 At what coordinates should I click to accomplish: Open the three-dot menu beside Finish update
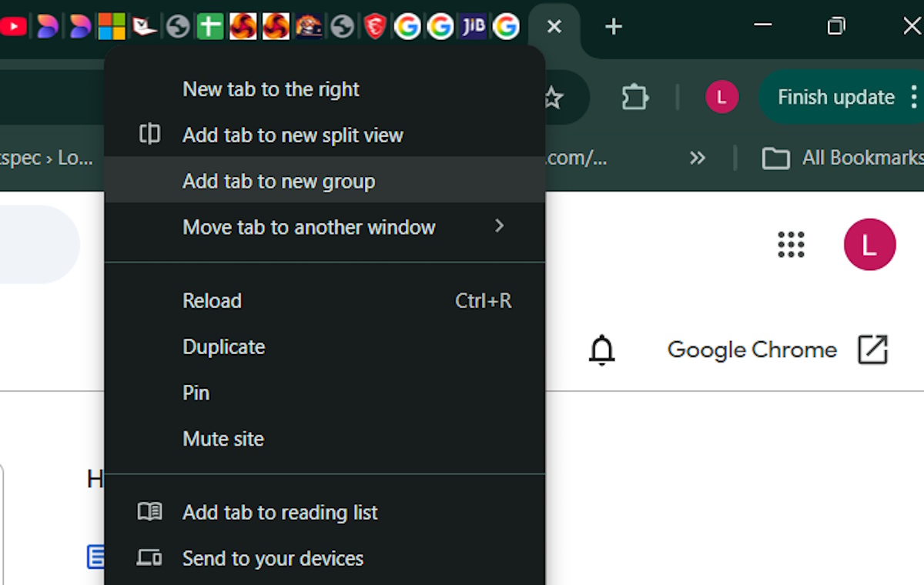pyautogui.click(x=914, y=97)
